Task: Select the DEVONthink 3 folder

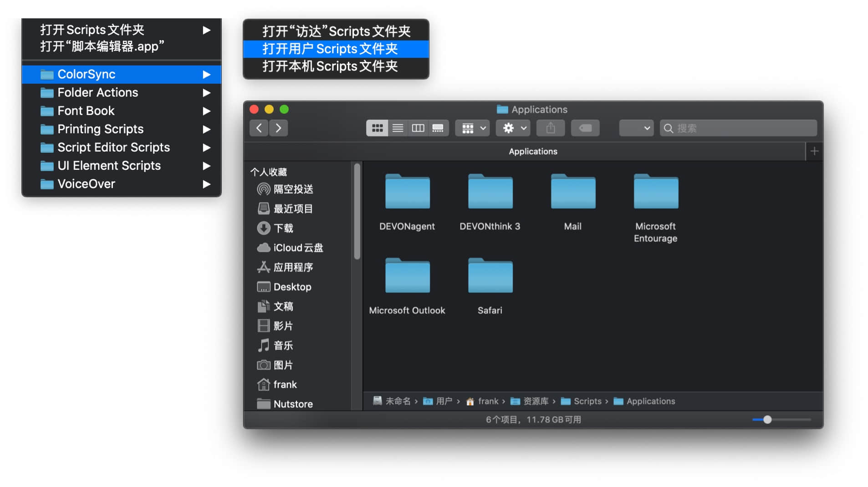Action: 490,202
